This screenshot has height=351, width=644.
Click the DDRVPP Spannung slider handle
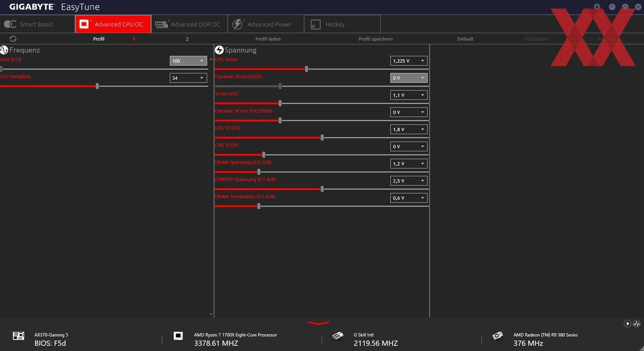322,189
